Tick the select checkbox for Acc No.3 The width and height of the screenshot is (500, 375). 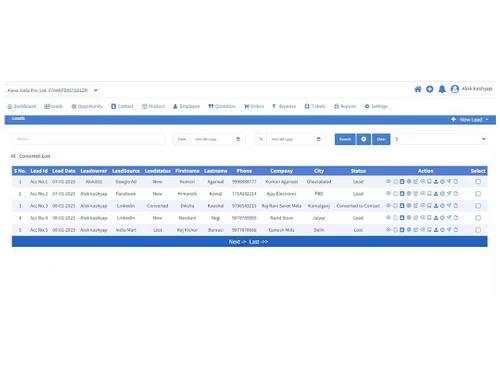click(x=478, y=206)
